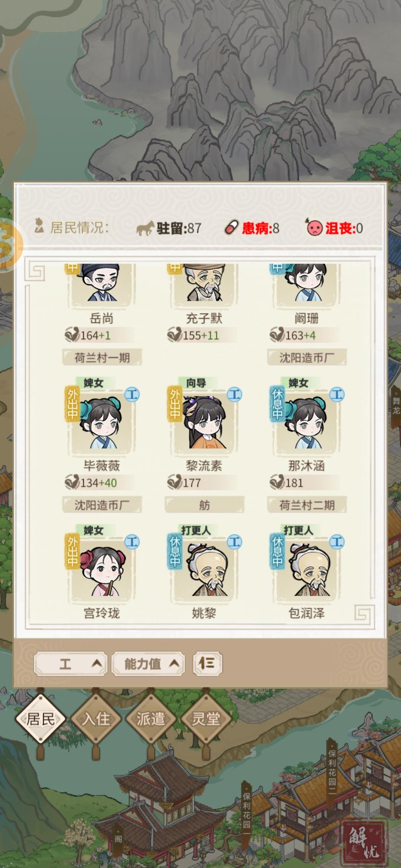Switch to the 入住 tab
Screen dimensions: 401x868
(x=96, y=719)
